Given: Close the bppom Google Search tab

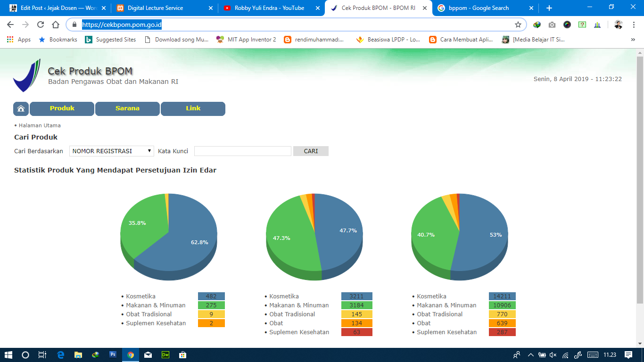Looking at the screenshot, I should tap(531, 8).
